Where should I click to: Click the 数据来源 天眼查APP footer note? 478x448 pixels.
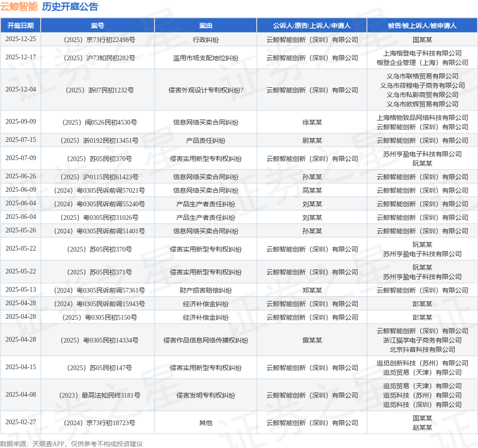point(71,444)
